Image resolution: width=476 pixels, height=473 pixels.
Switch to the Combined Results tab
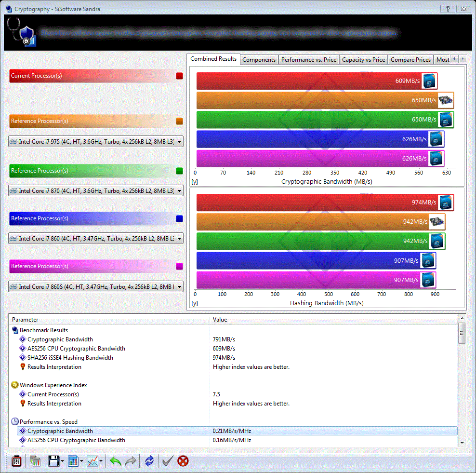(213, 59)
